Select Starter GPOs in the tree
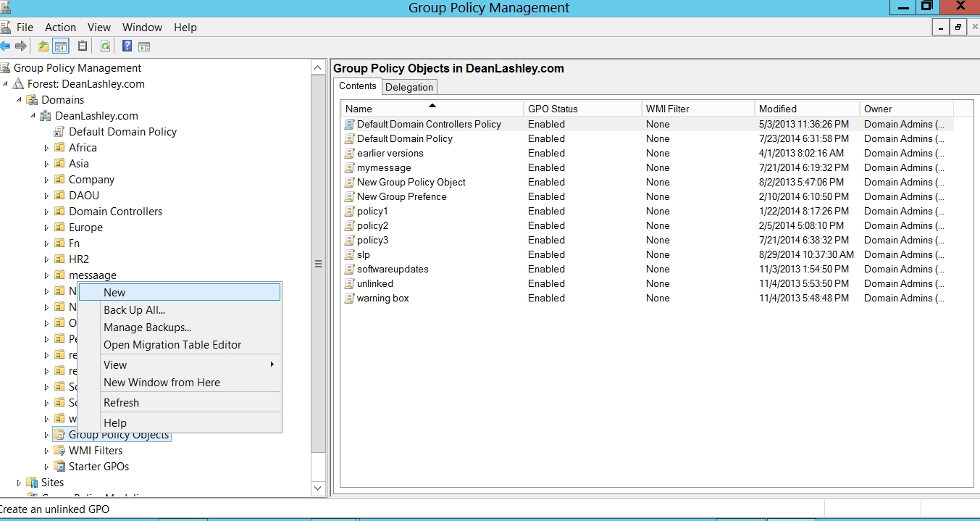980x521 pixels. [99, 467]
